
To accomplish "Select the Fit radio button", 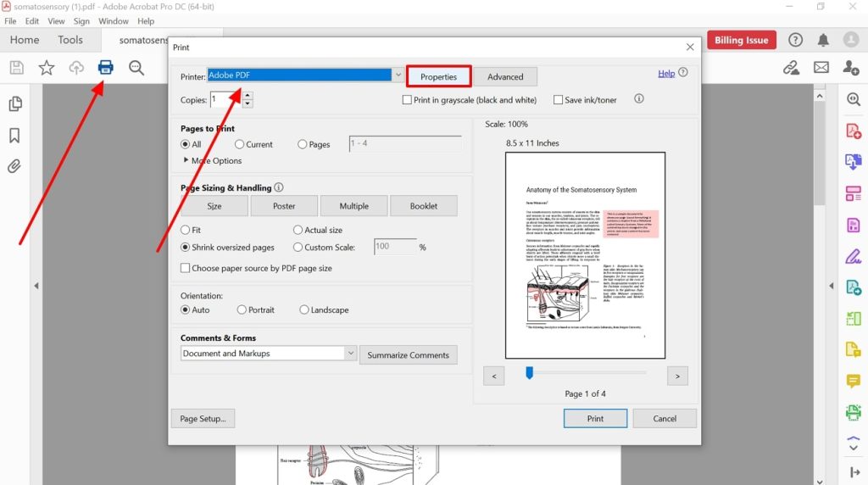I will (x=186, y=230).
